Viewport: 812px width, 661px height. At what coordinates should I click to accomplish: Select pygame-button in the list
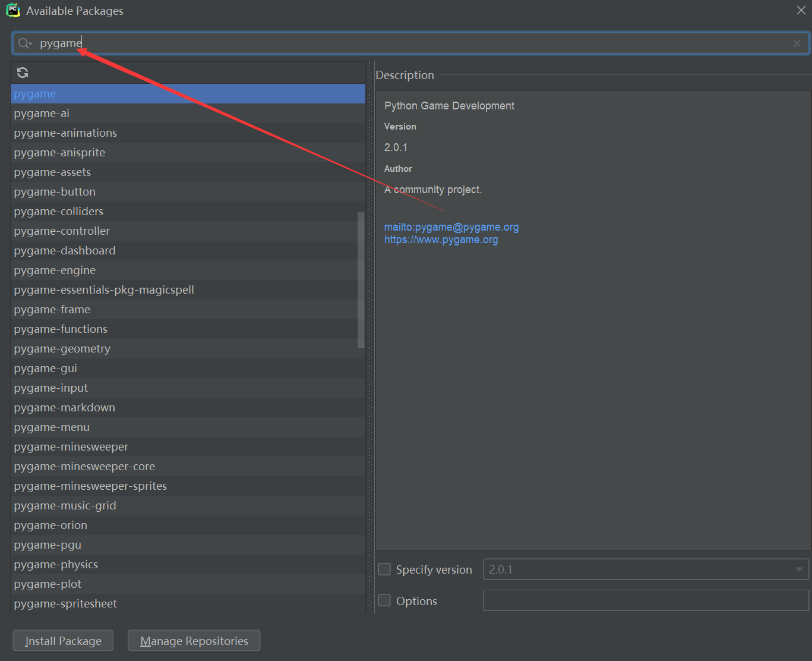pos(188,191)
